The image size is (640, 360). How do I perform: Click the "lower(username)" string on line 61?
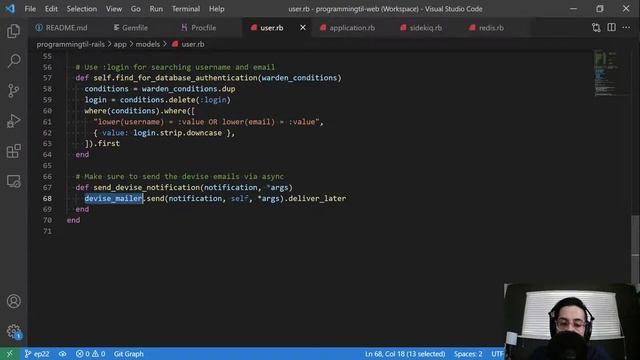coord(208,122)
